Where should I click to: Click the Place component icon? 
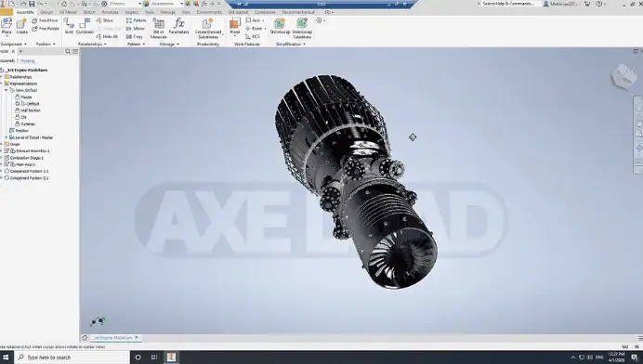(x=7, y=26)
